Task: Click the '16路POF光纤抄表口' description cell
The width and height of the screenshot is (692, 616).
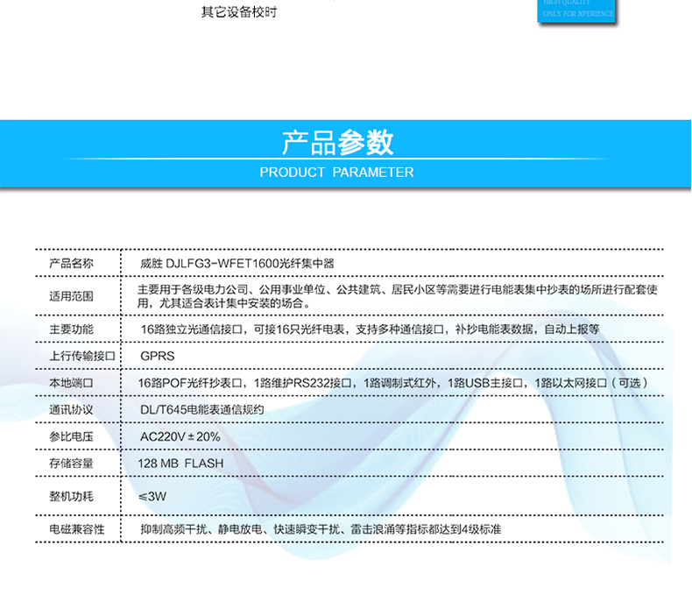Action: [392, 383]
